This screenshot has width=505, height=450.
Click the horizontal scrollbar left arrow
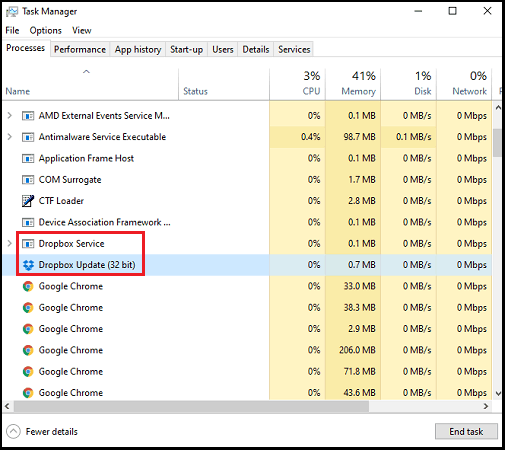pyautogui.click(x=7, y=406)
